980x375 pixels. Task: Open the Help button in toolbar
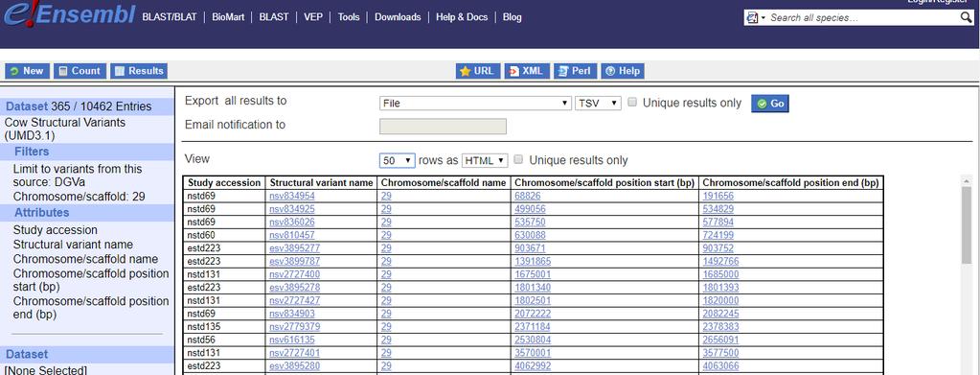623,71
